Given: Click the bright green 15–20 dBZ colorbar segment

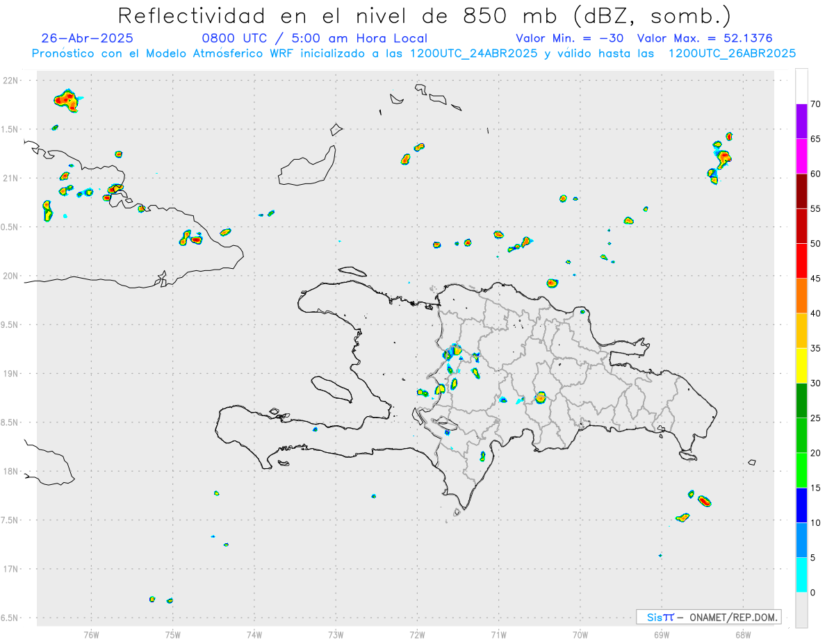Looking at the screenshot, I should (801, 470).
